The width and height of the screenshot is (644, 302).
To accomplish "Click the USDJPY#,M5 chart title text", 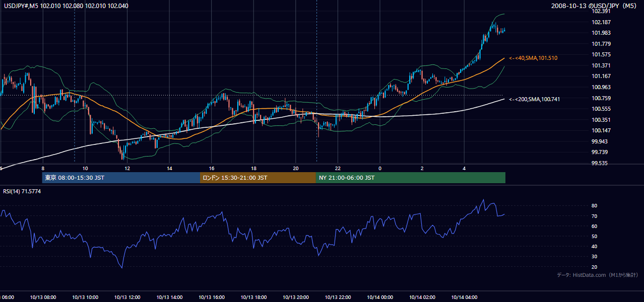I will pyautogui.click(x=65, y=6).
